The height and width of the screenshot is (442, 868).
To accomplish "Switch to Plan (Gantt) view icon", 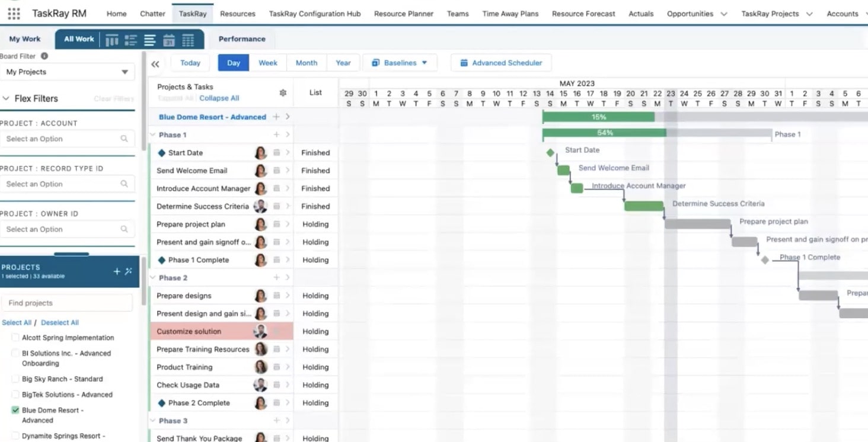I will pos(150,40).
